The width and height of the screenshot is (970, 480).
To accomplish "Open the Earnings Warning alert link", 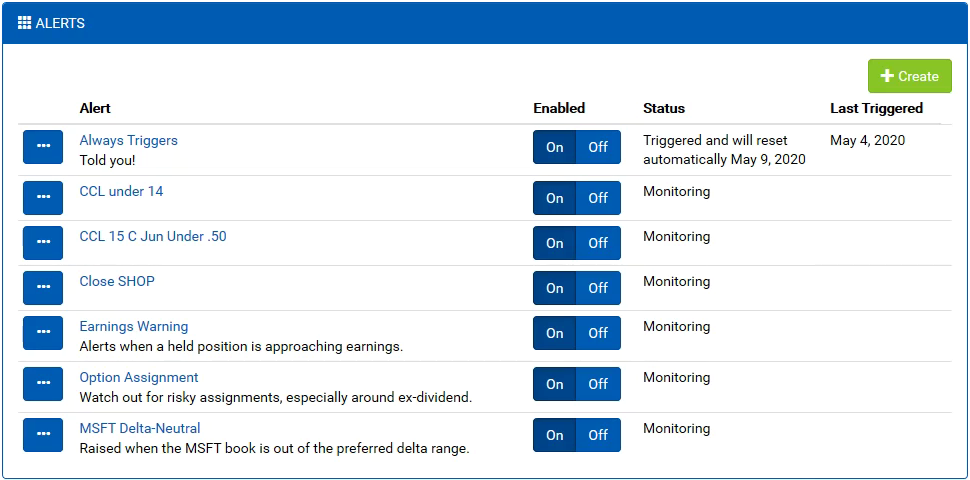I will click(x=134, y=326).
